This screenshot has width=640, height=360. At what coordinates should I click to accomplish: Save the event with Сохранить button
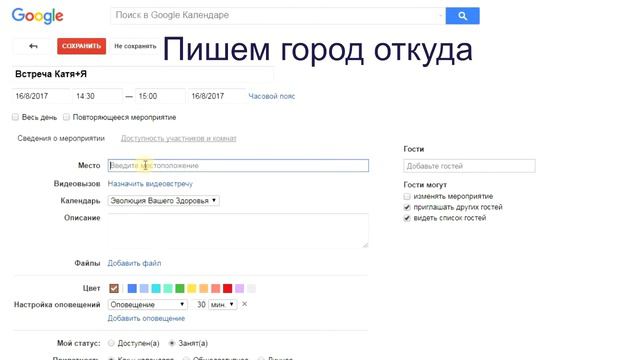point(81,46)
